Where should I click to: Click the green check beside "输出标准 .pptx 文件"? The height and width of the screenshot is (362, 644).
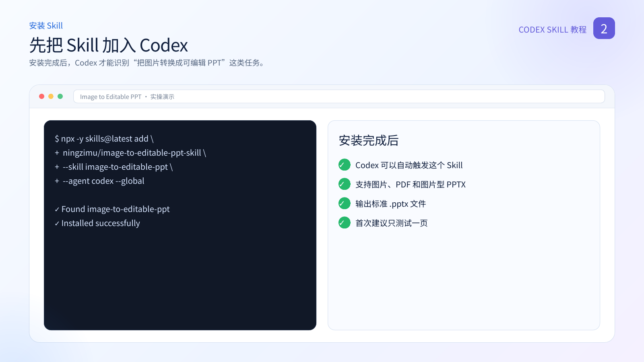click(345, 203)
